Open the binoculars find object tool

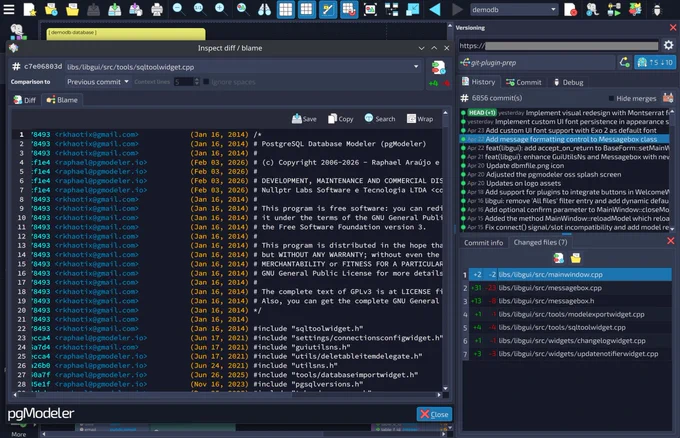click(264, 9)
